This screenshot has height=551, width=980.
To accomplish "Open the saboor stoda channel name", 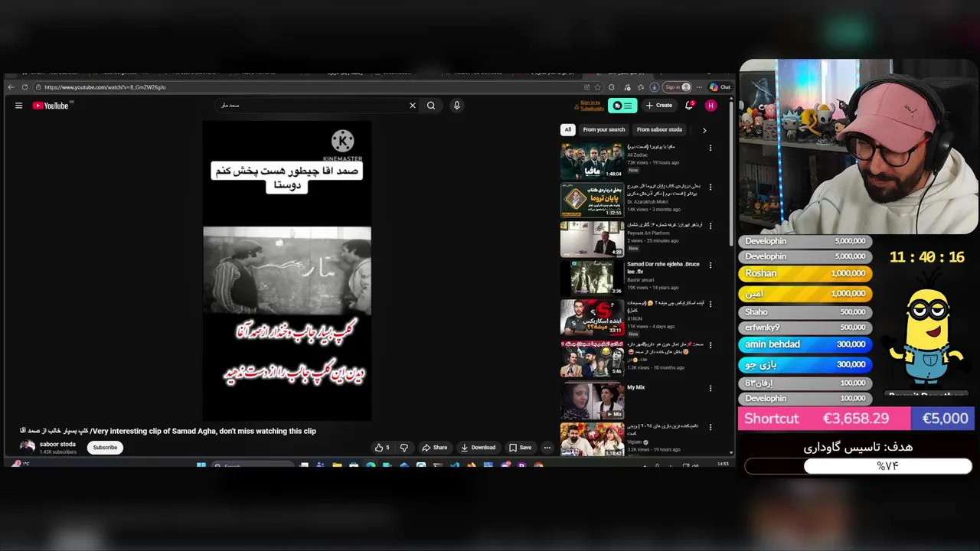I will (x=57, y=445).
